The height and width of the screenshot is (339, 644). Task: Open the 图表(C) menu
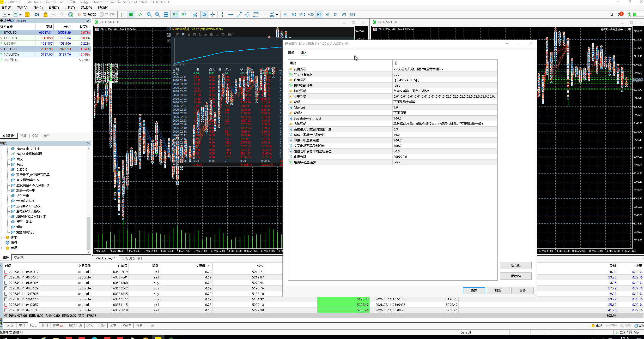tap(53, 8)
